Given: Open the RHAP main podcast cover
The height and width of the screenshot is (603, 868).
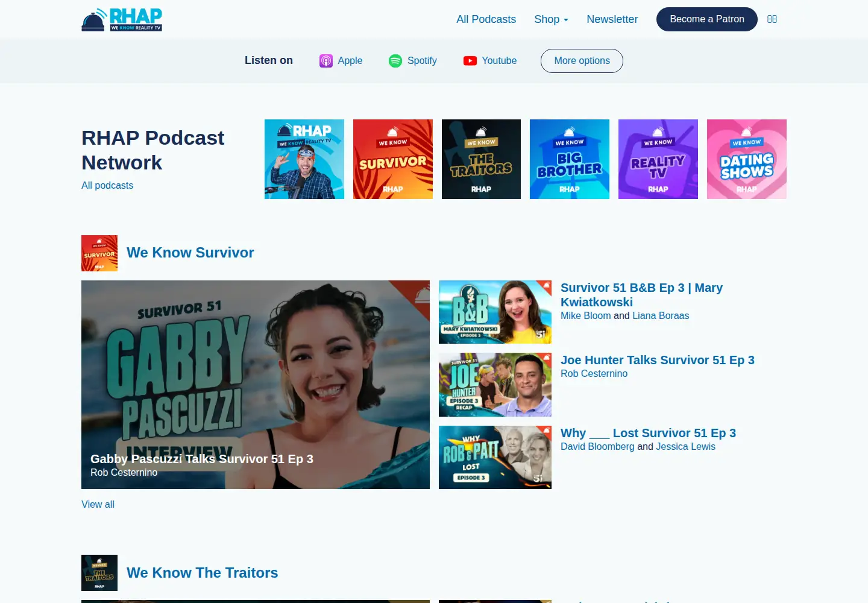Looking at the screenshot, I should [304, 159].
